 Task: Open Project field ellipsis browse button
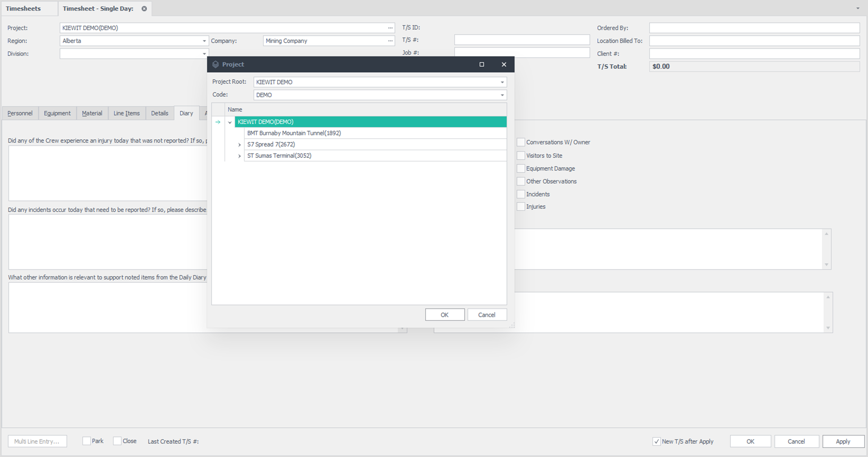[390, 28]
